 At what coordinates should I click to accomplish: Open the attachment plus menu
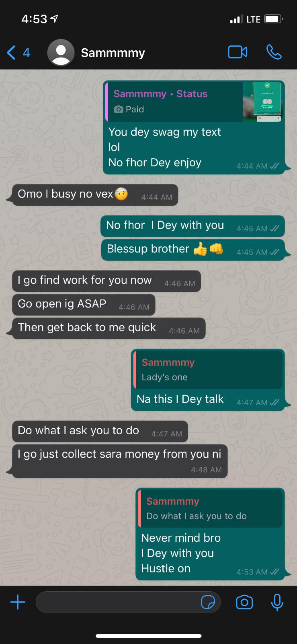[x=18, y=602]
